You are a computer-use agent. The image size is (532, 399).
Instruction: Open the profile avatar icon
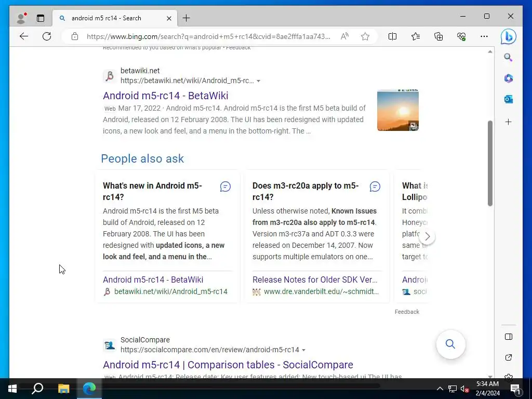[x=22, y=18]
